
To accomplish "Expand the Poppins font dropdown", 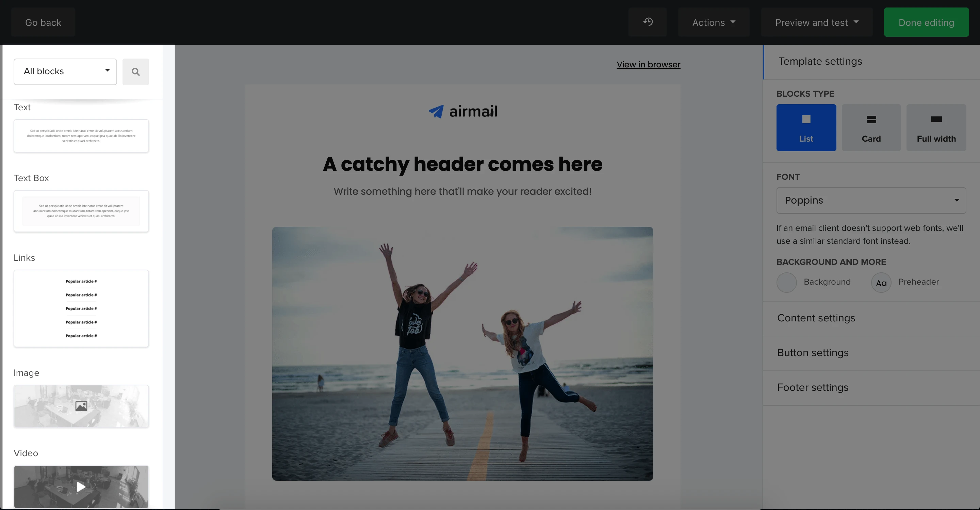I will click(x=871, y=200).
